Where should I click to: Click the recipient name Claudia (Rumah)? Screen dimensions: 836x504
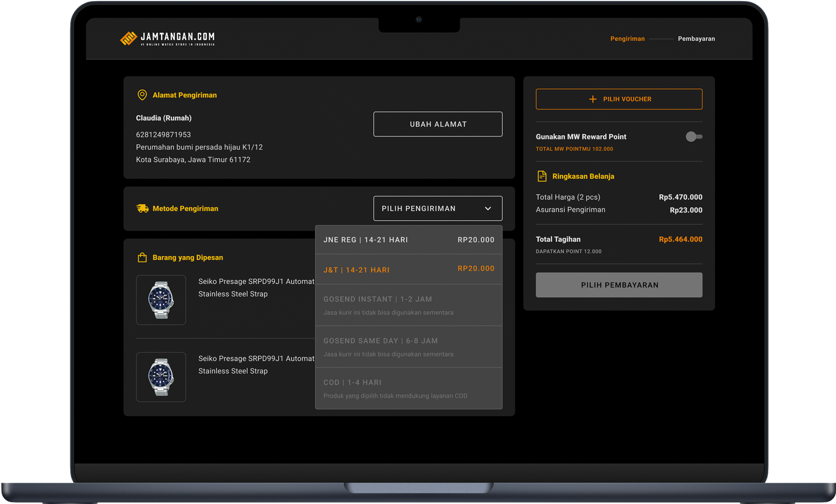point(164,118)
